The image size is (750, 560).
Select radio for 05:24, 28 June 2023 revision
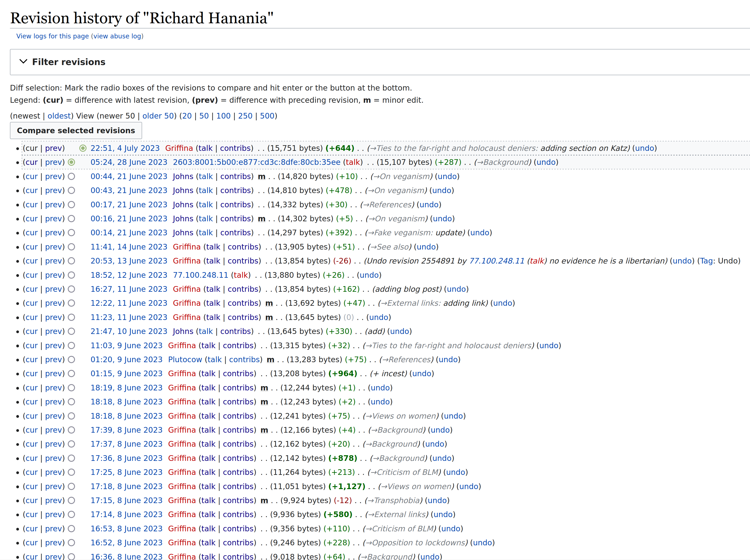click(71, 162)
